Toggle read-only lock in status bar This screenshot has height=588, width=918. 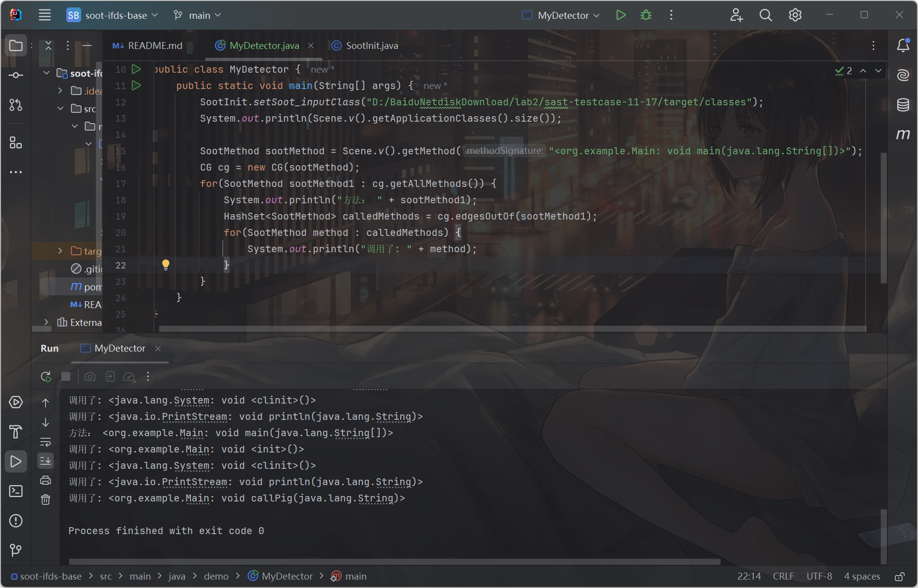(900, 577)
